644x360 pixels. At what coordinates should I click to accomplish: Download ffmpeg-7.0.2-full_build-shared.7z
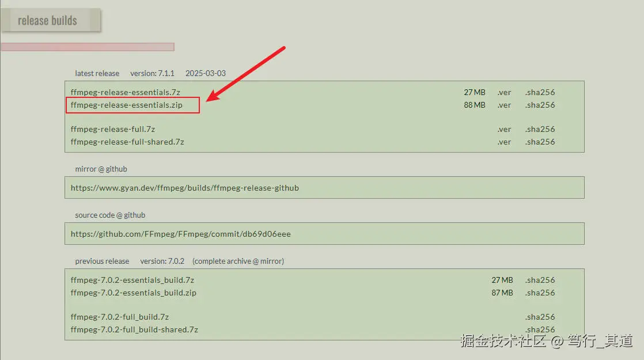(134, 329)
